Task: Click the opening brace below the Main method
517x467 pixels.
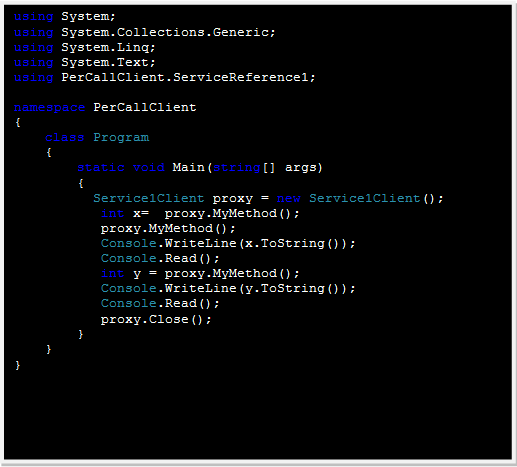Action: 81,183
